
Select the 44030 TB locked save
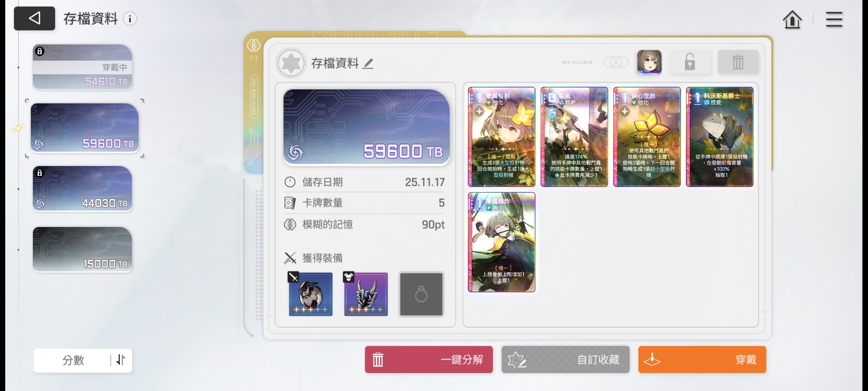(x=82, y=189)
